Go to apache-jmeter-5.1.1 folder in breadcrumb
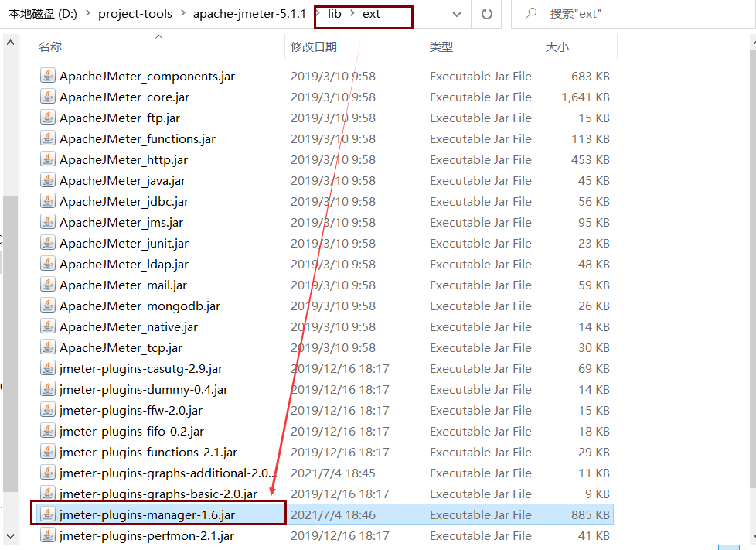Viewport: 756px width, 550px height. click(x=249, y=13)
